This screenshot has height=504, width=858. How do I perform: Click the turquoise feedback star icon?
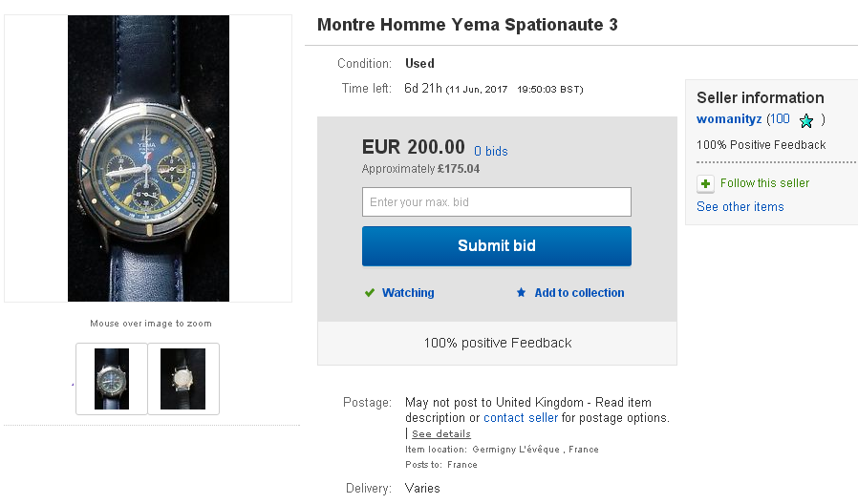click(x=806, y=121)
